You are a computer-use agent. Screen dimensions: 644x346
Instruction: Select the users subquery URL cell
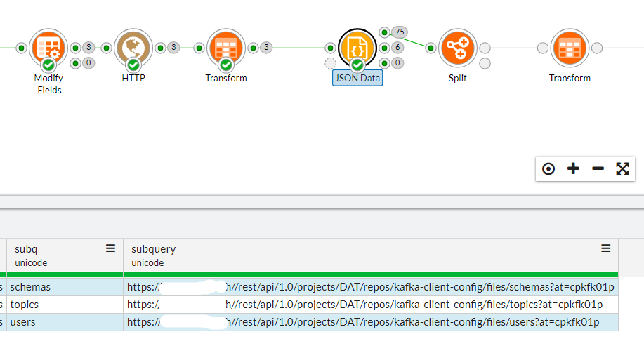pyautogui.click(x=371, y=322)
